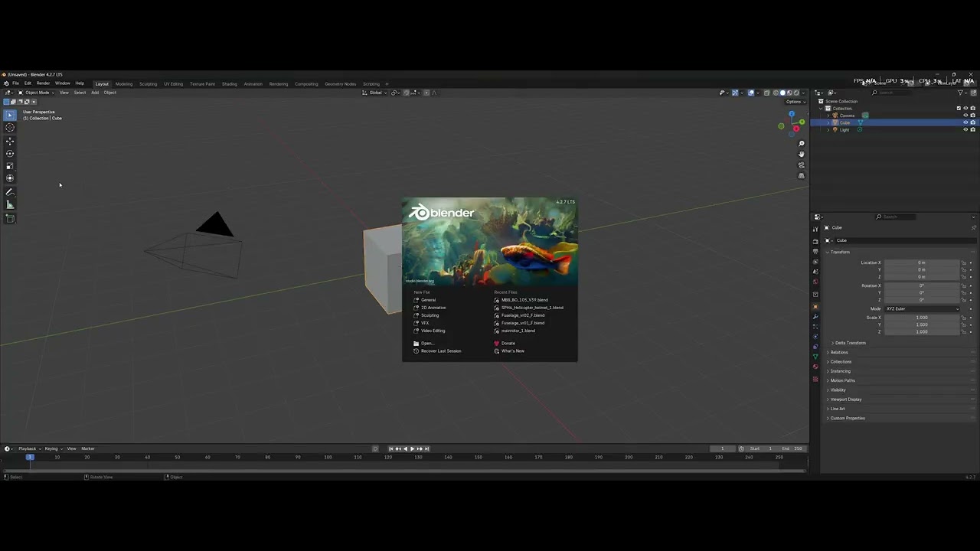Expand the Camera item in outliner
Screen dimensions: 980x551
point(828,116)
